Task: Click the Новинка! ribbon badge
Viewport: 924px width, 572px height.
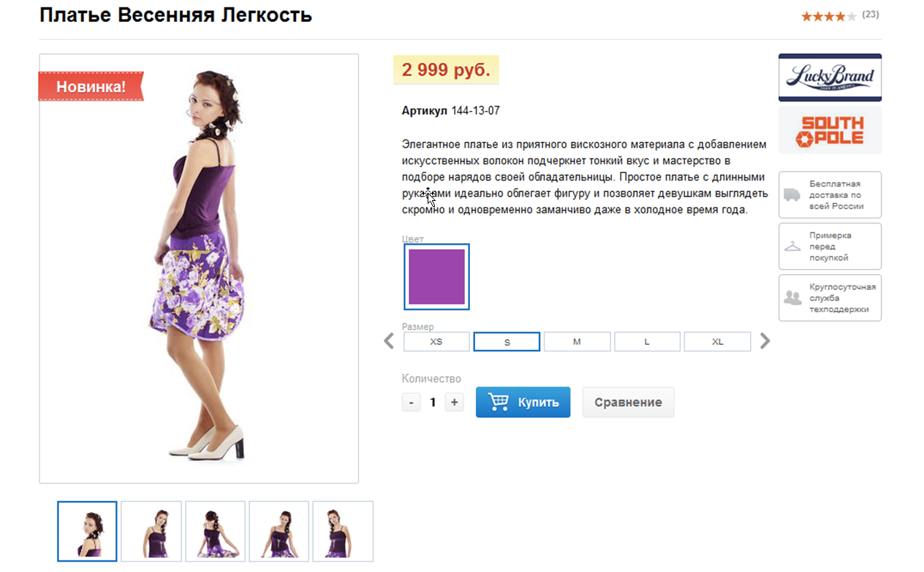Action: click(x=91, y=86)
